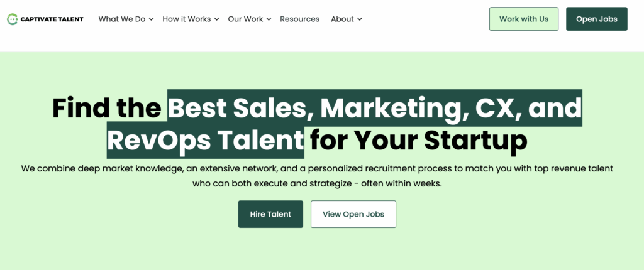Click the CAPTIVATE TALENT brand name
Image resolution: width=644 pixels, height=270 pixels.
coord(53,19)
